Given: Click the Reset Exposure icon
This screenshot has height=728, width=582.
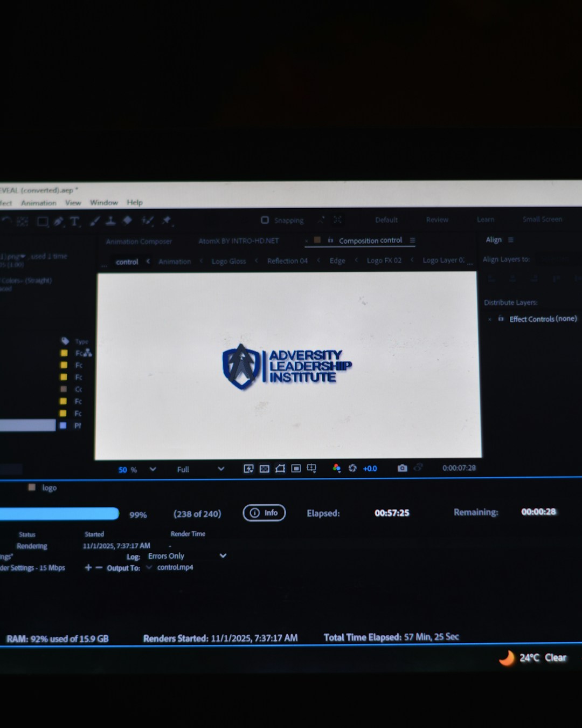Looking at the screenshot, I should tap(352, 468).
